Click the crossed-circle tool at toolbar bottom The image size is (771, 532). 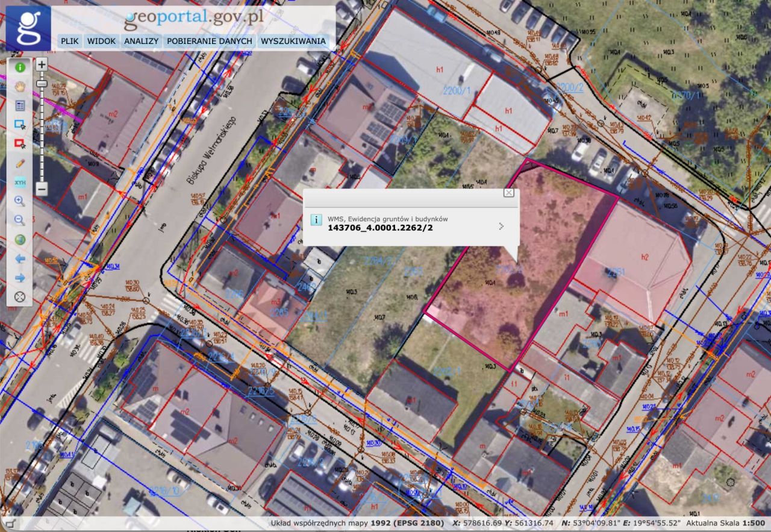tap(20, 296)
